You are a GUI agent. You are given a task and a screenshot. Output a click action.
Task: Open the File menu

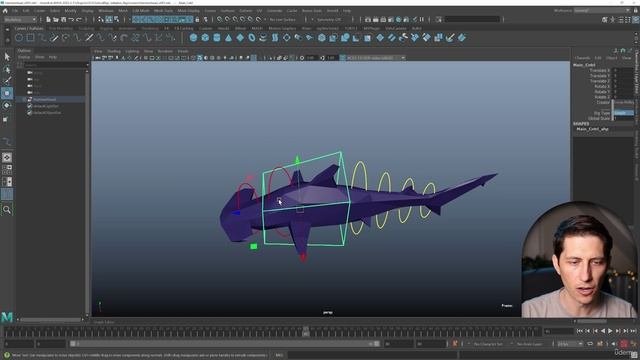coord(15,11)
